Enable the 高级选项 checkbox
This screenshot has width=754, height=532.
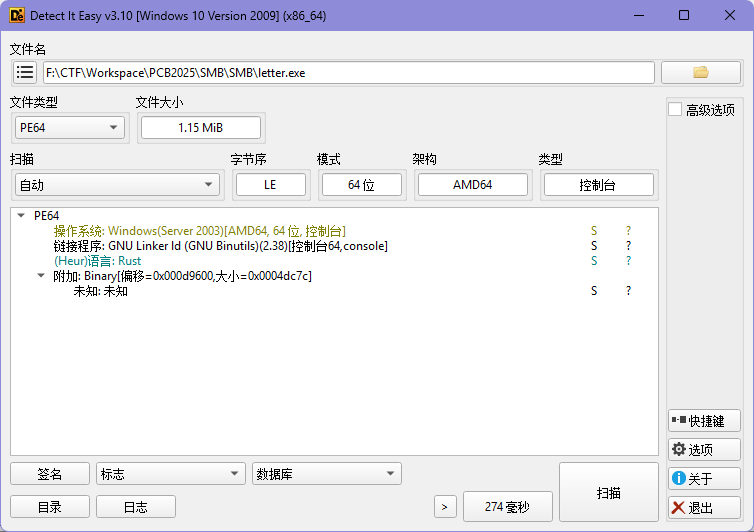pyautogui.click(x=675, y=110)
